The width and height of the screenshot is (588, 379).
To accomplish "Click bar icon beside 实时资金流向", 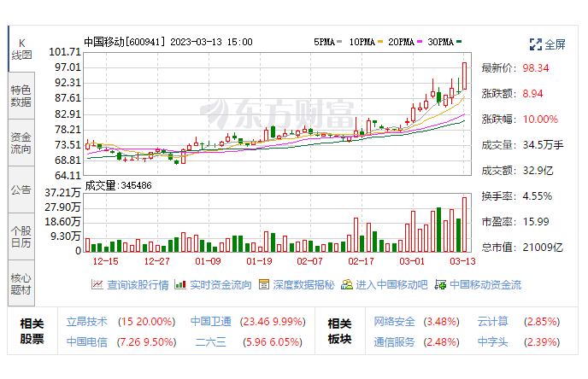I will 180,284.
